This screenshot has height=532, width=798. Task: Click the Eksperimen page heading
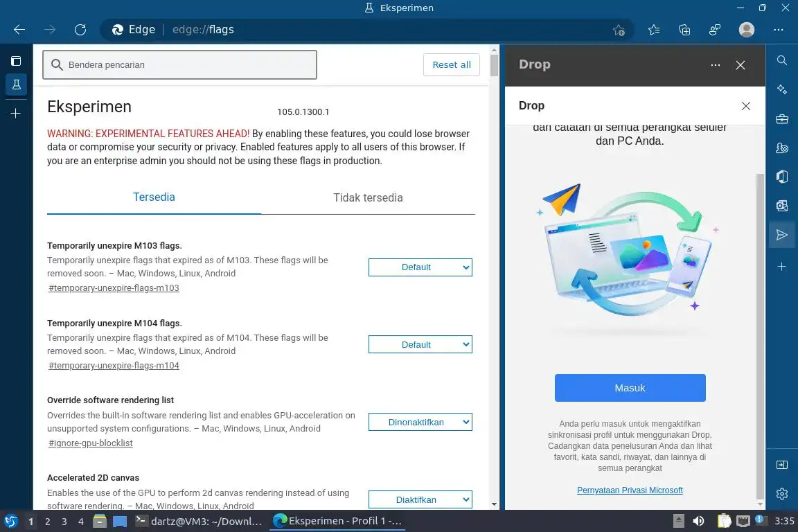tap(89, 107)
